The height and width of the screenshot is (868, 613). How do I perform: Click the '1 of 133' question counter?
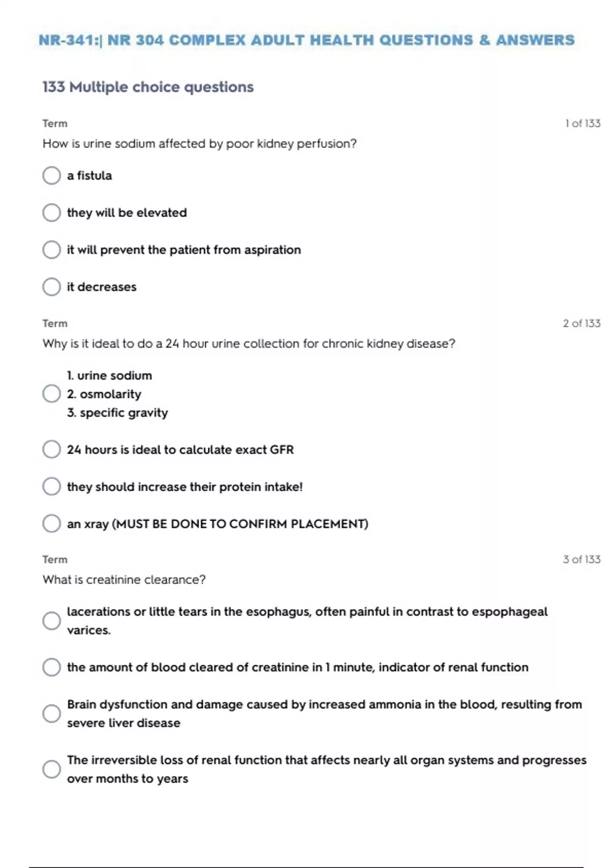(x=582, y=124)
